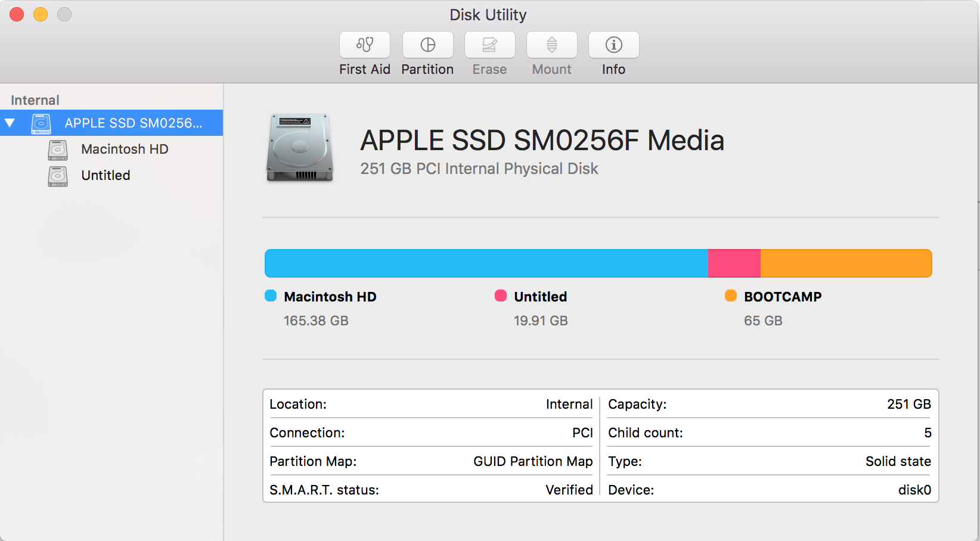
Task: Click the orange BOOTCAMP bar segment
Action: pos(845,263)
